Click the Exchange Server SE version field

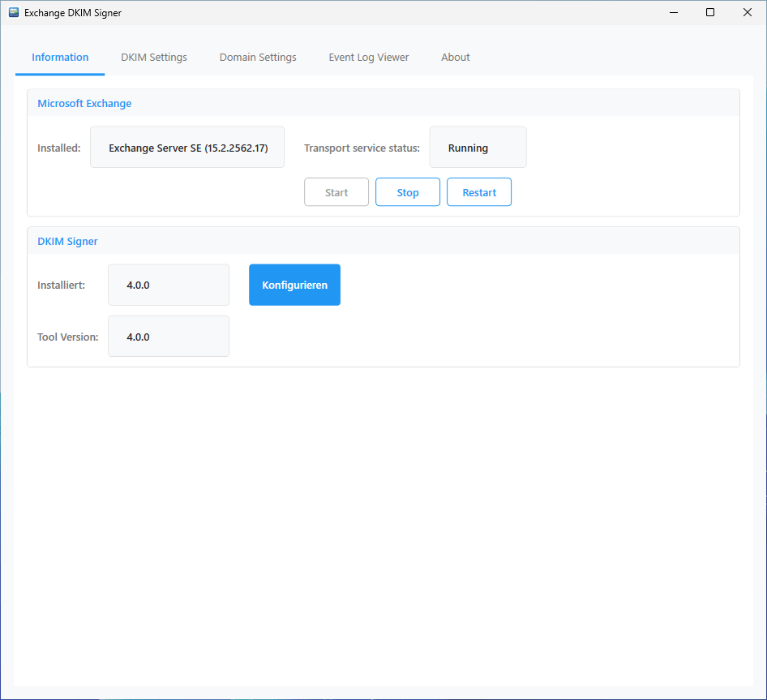pos(186,147)
